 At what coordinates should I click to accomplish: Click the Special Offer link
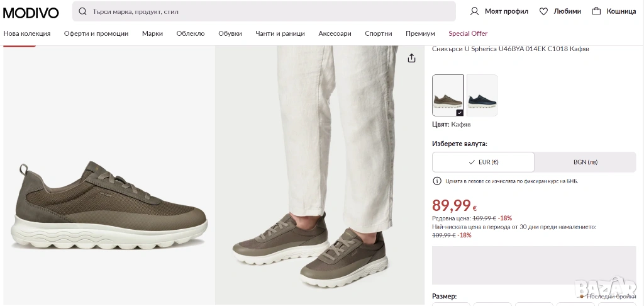(468, 34)
